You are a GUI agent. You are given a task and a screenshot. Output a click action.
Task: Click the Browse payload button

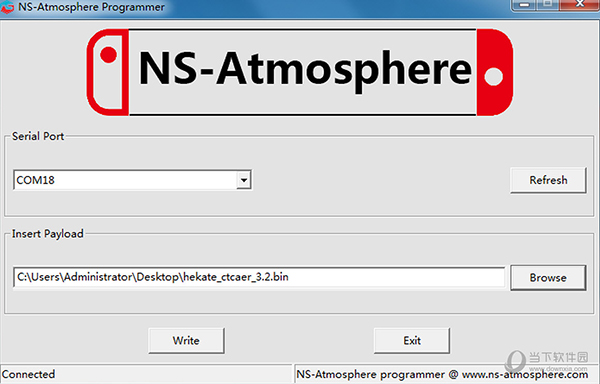[x=548, y=278]
